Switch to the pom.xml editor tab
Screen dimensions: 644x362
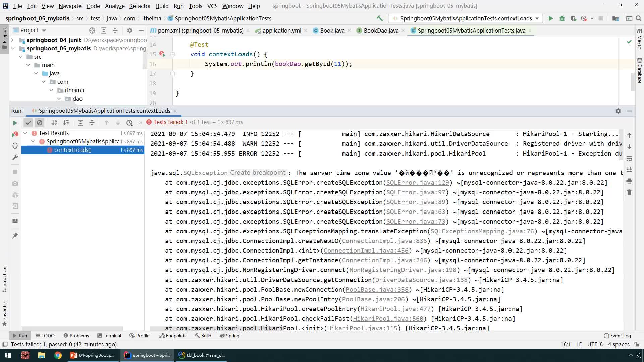(x=201, y=31)
